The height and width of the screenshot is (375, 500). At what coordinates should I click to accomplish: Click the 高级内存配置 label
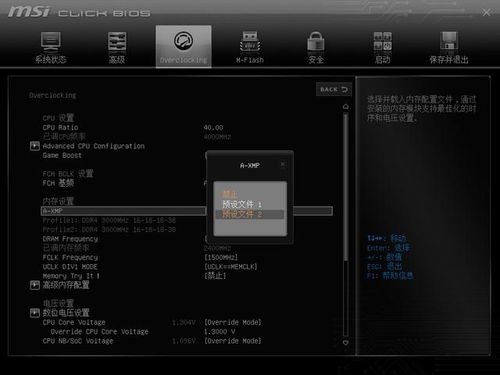point(66,285)
